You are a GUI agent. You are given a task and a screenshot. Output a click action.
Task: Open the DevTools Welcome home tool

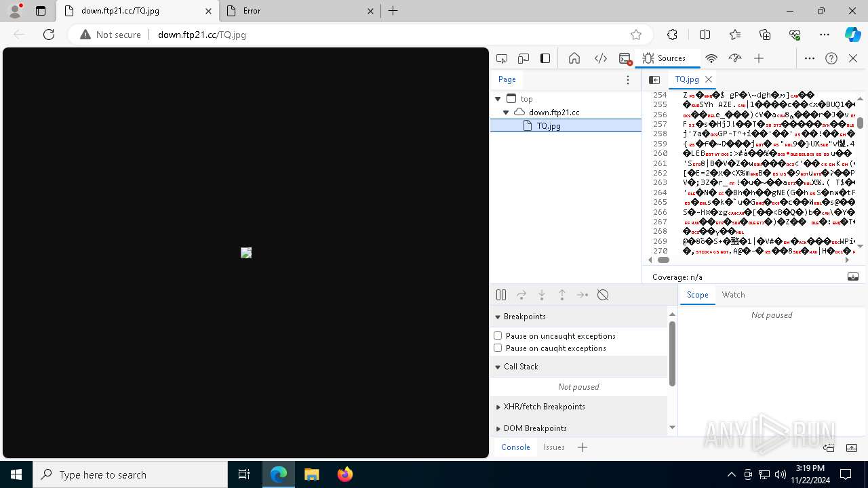(574, 58)
